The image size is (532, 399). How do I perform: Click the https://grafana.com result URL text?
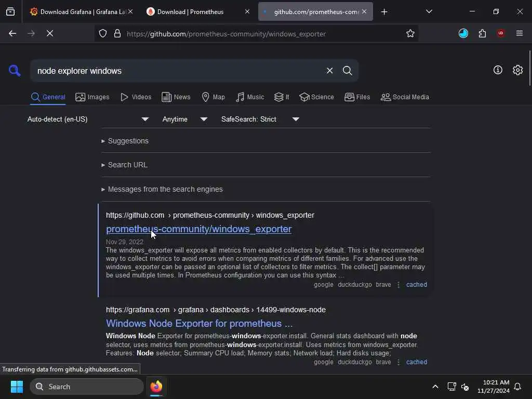(x=138, y=310)
